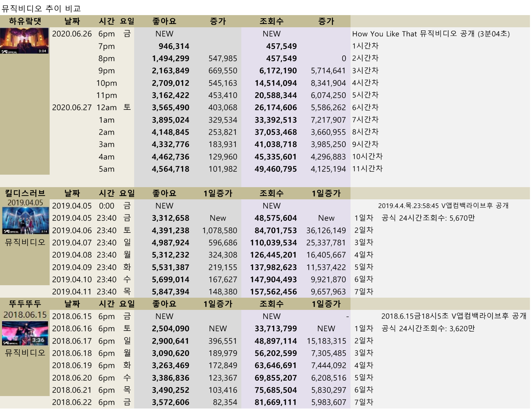Click the 5am time cell

pyautogui.click(x=107, y=169)
